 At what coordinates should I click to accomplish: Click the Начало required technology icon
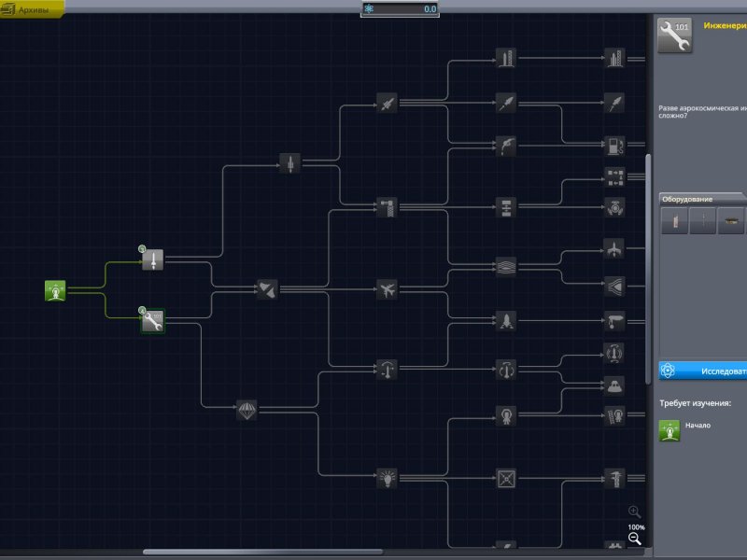pyautogui.click(x=669, y=430)
